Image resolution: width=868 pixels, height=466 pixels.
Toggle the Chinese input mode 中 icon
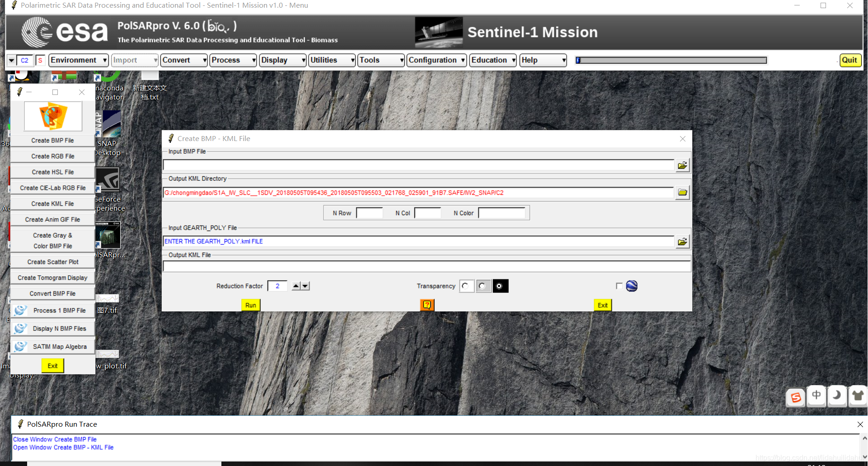coord(816,395)
